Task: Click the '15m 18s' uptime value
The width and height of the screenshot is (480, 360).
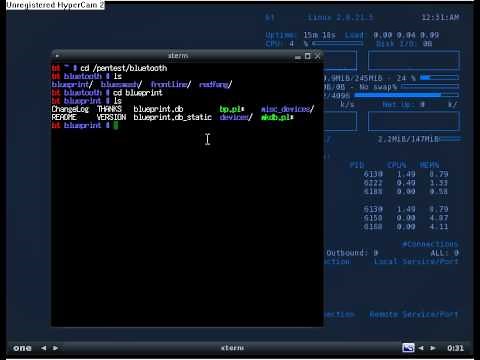Action: (320, 35)
